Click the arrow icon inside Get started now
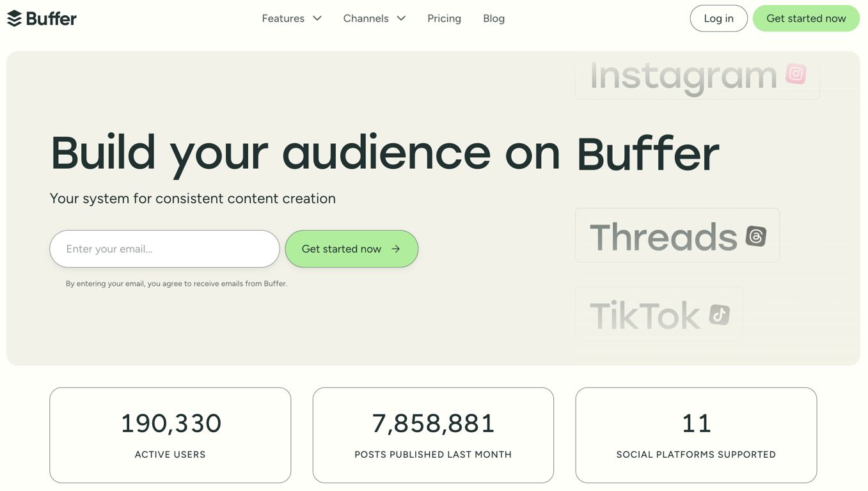The image size is (868, 491). (397, 249)
